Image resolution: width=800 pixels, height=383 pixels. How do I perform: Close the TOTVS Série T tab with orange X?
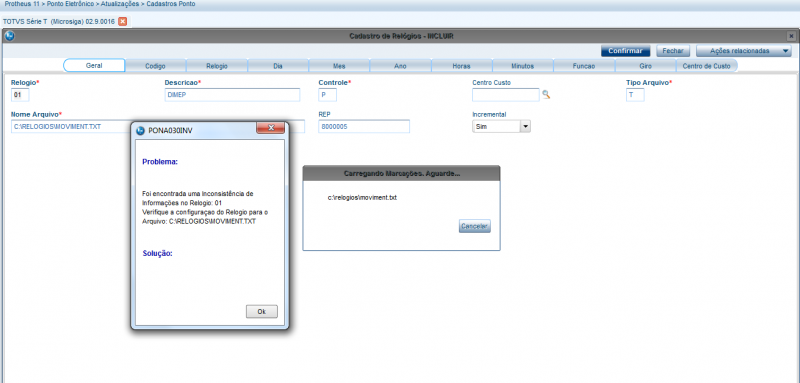click(122, 21)
